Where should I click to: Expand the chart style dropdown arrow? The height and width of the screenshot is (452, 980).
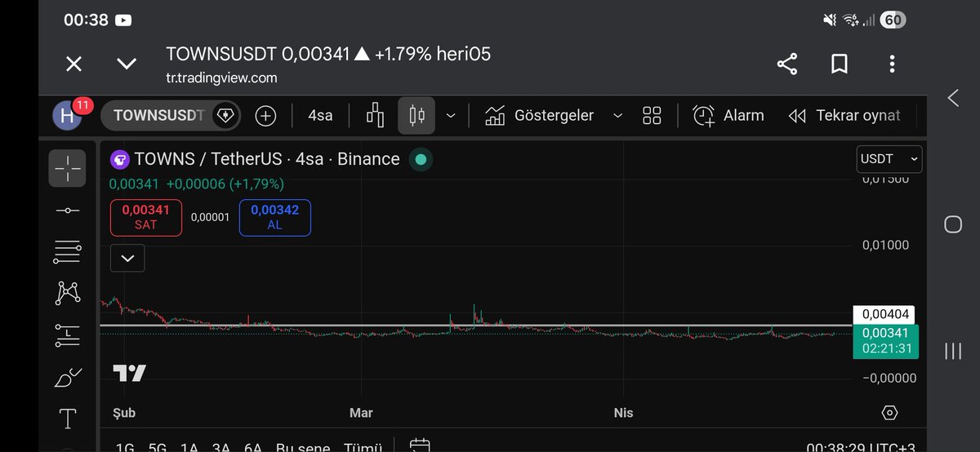(x=451, y=116)
